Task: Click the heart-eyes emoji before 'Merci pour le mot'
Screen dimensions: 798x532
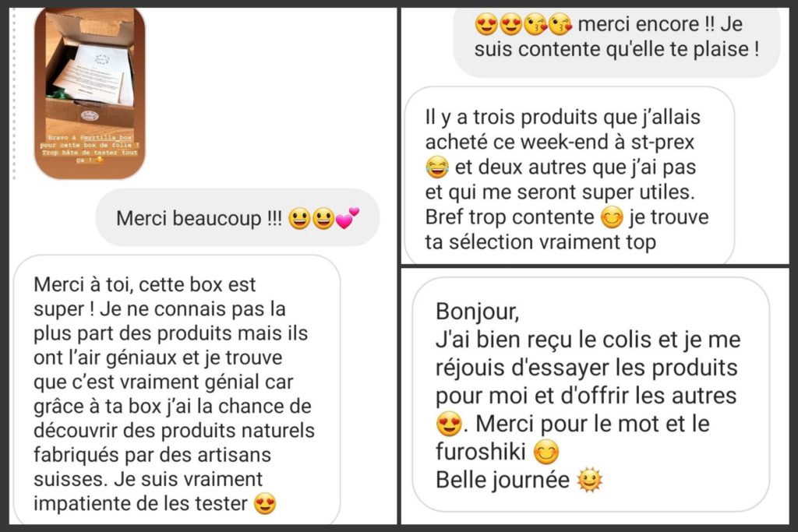Action: 449,424
